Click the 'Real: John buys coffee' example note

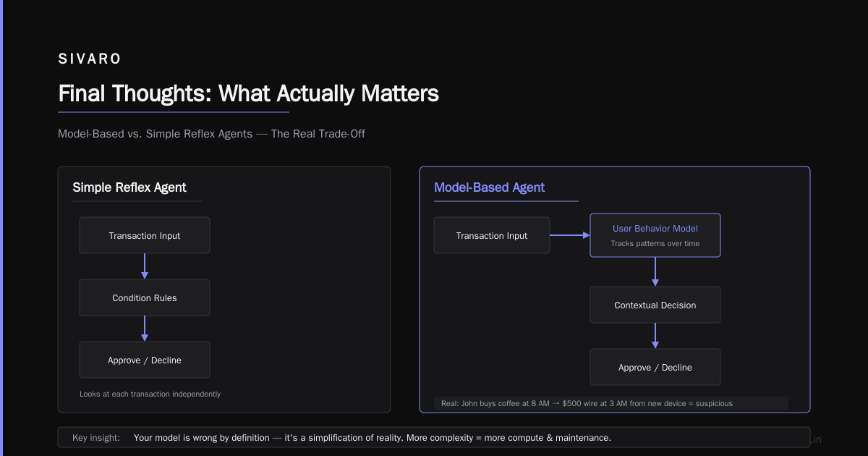[611, 403]
